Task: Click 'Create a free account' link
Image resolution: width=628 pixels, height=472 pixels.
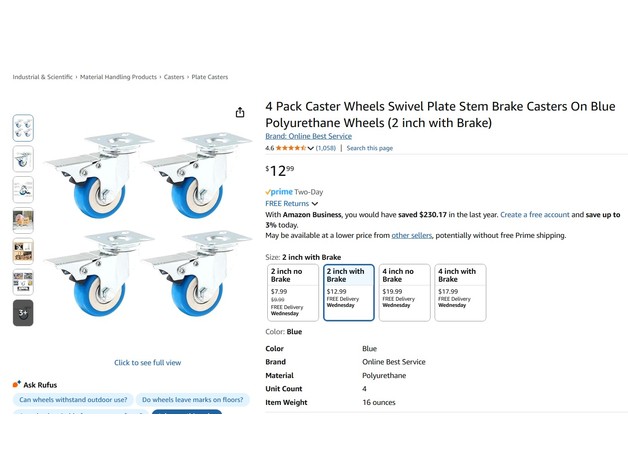Action: point(534,215)
